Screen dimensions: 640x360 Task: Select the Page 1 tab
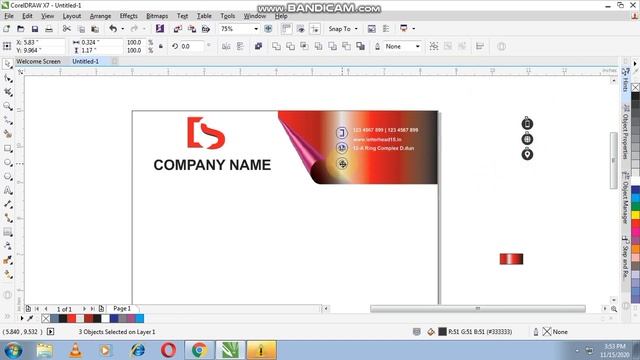tap(122, 308)
